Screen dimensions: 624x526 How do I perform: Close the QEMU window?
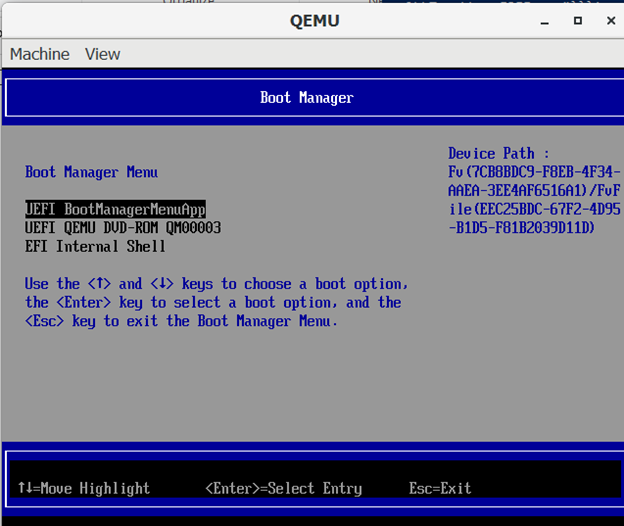pyautogui.click(x=611, y=21)
